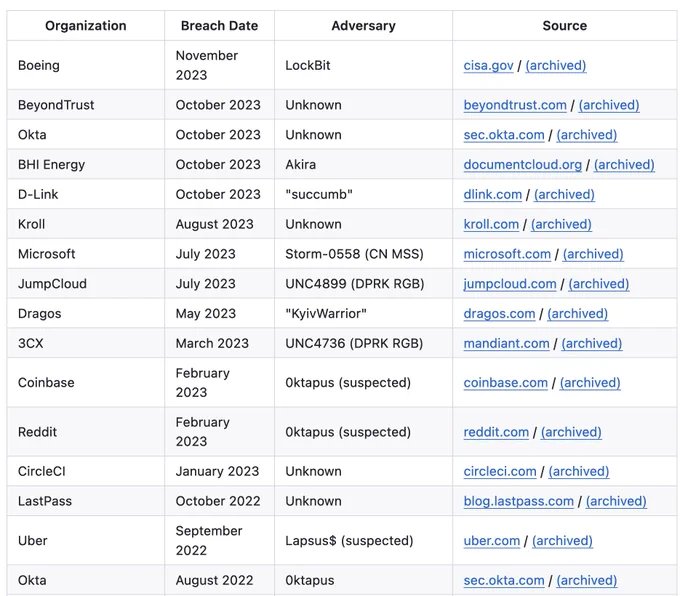Open archived link in 3CX row
The height and width of the screenshot is (596, 680).
[592, 344]
